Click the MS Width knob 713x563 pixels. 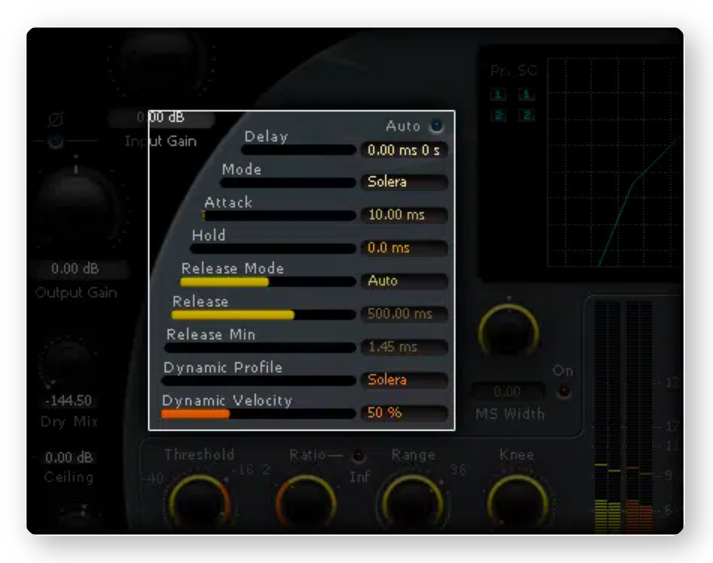[509, 331]
